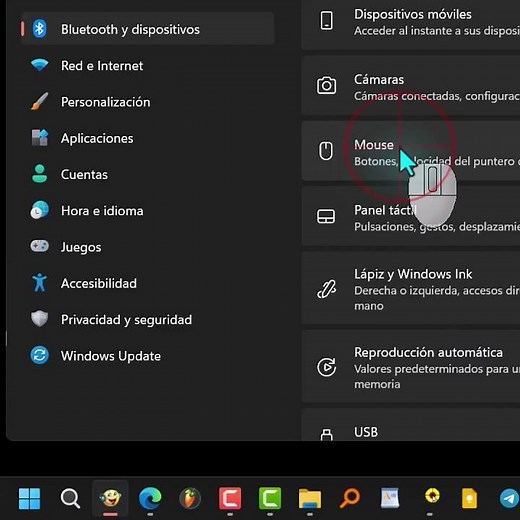Image resolution: width=520 pixels, height=520 pixels.
Task: Open Hora e idioma settings
Action: click(147, 211)
